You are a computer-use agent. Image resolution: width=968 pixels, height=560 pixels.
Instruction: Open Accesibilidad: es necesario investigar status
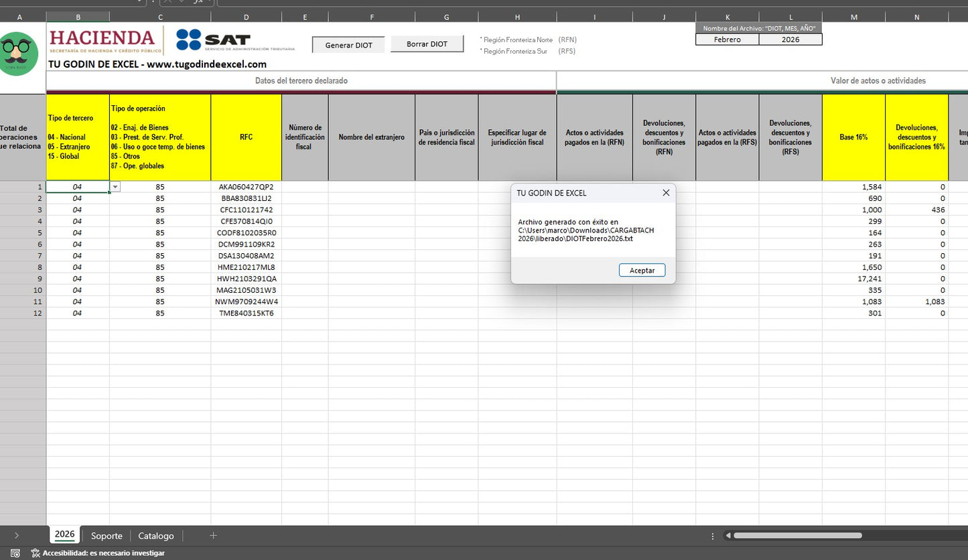click(98, 553)
